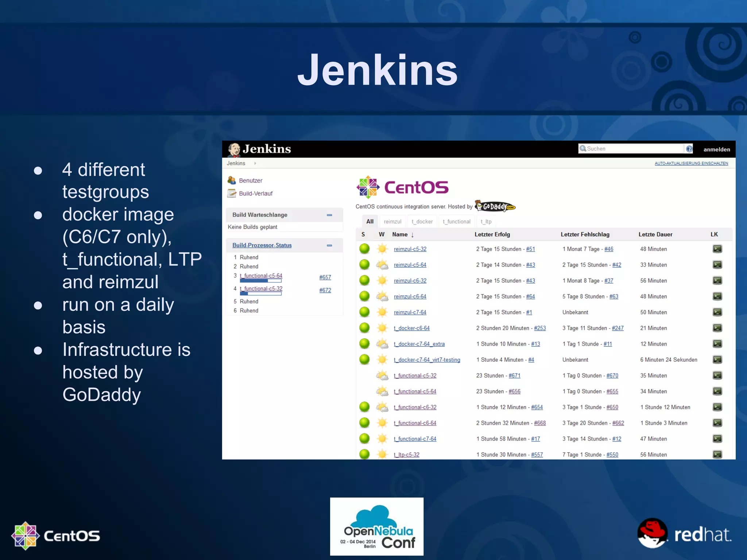Click sunny weather icon of reimzul-c6-32

(x=382, y=280)
